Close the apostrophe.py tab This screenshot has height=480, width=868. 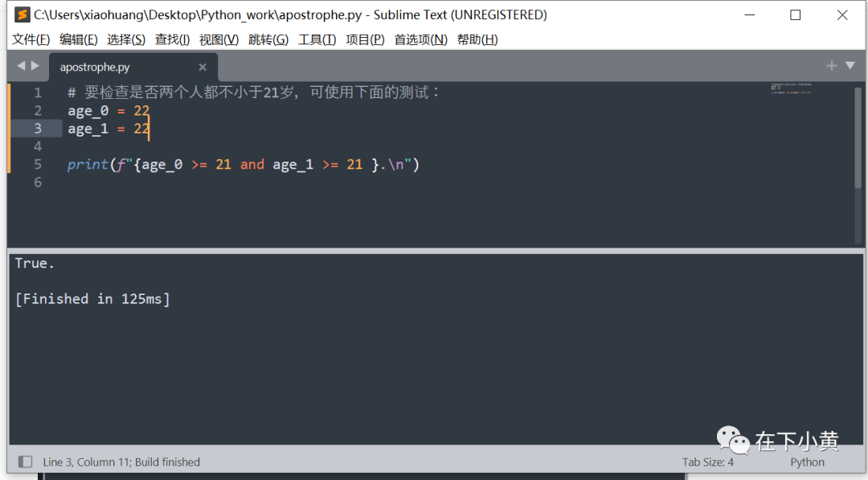(203, 67)
